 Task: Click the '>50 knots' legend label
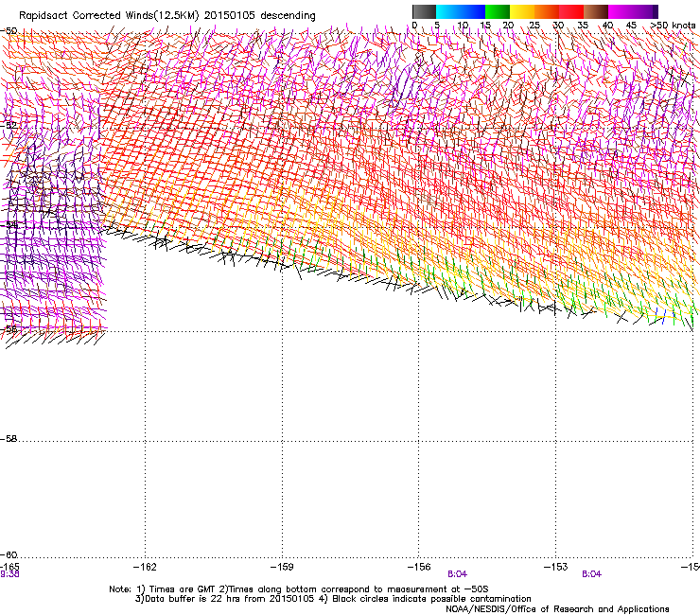(x=673, y=26)
